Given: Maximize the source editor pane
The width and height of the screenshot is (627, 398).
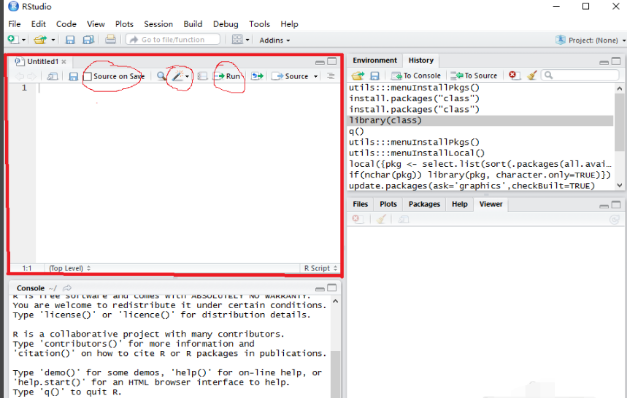Looking at the screenshot, I should coord(332,61).
